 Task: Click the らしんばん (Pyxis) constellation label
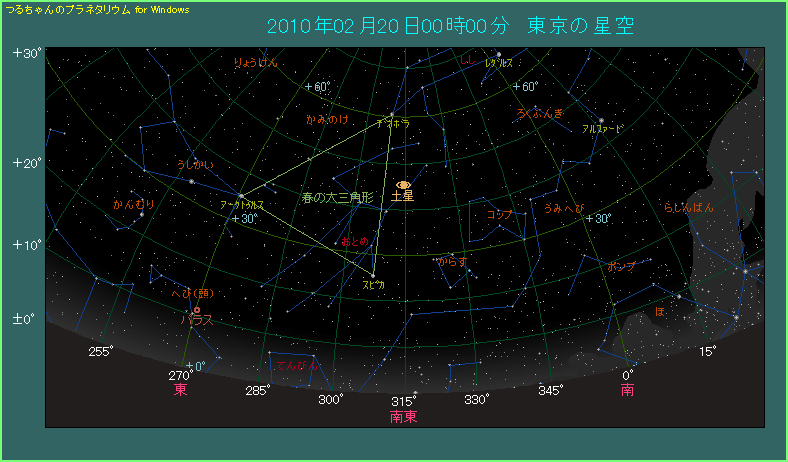689,207
